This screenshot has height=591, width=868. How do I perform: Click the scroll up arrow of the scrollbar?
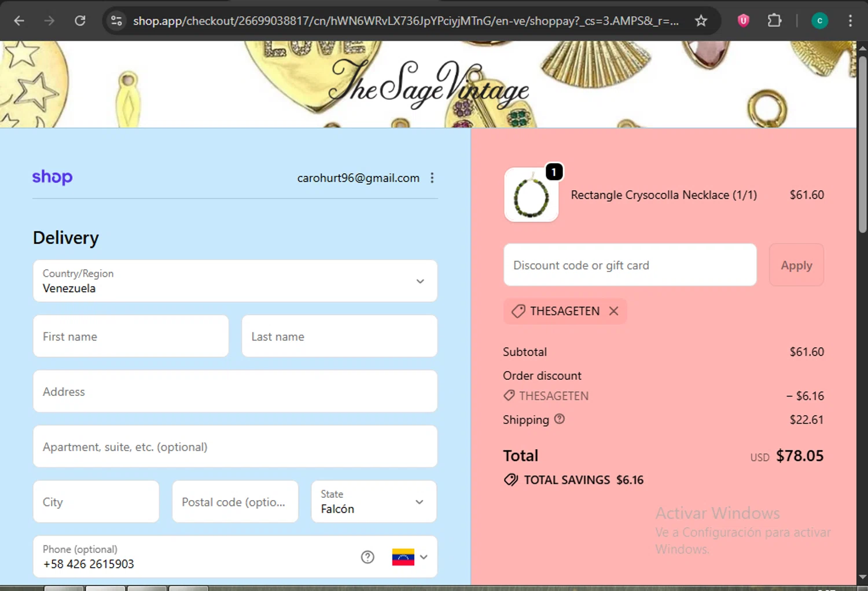pos(862,47)
